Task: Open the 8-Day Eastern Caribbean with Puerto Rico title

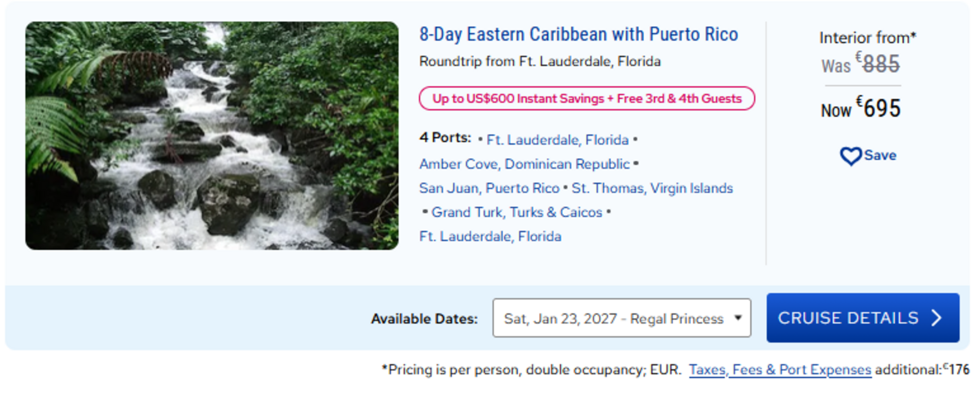Action: [578, 35]
